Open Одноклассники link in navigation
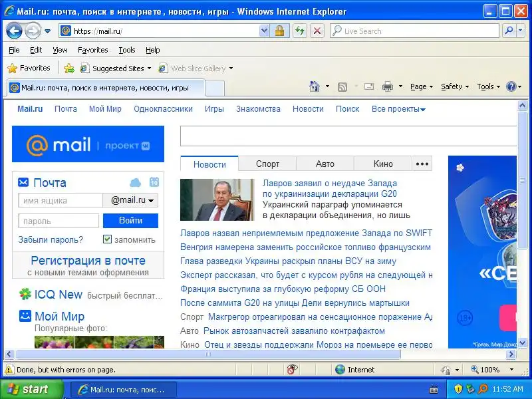 163,109
